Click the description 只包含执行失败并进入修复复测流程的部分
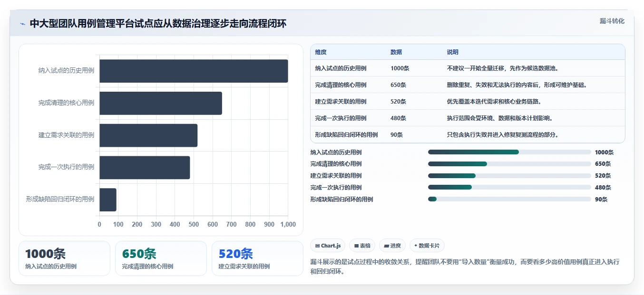The image size is (644, 295). tap(502, 135)
